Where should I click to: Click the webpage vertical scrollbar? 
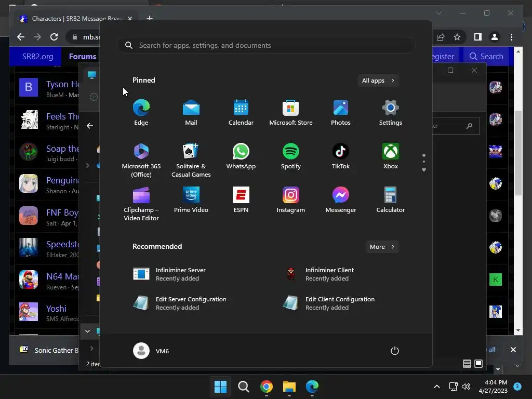tap(518, 153)
